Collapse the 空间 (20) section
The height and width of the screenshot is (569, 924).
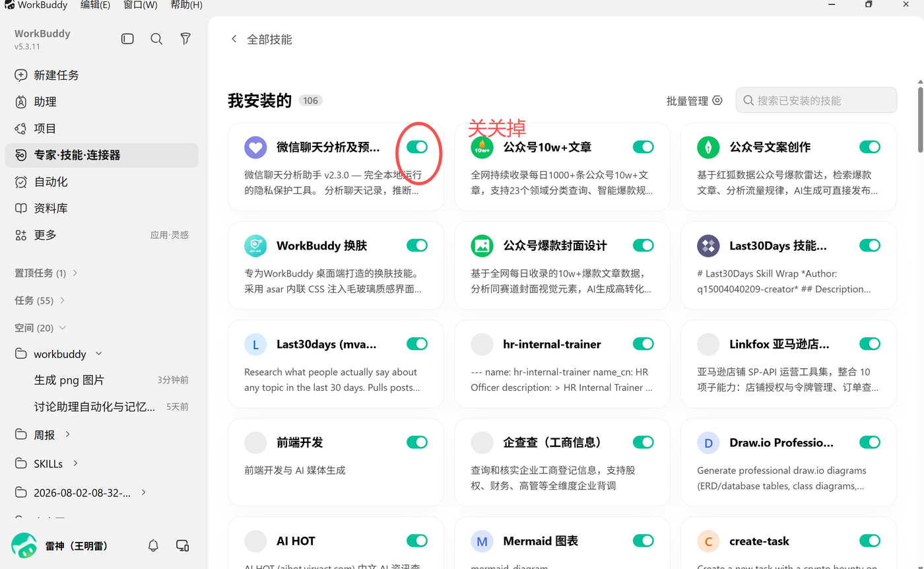tap(63, 327)
